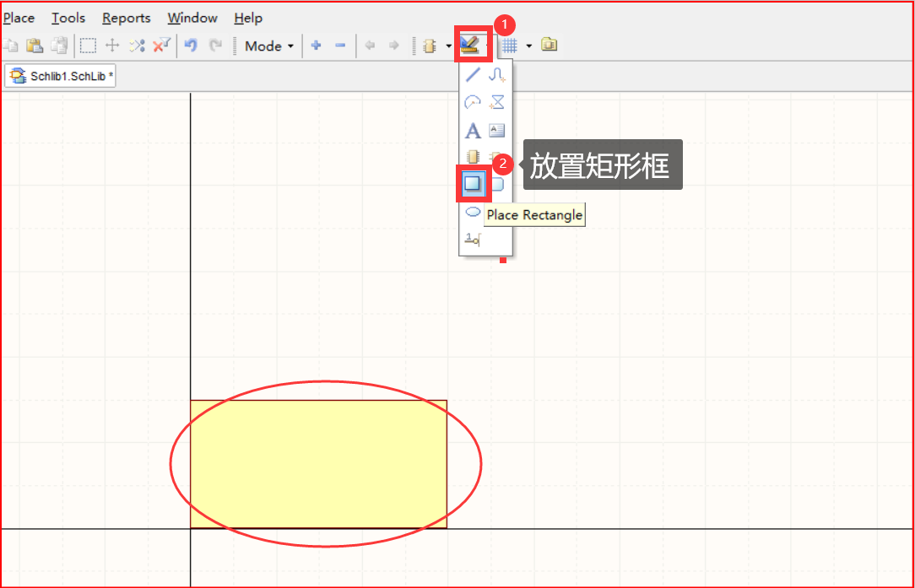Click the IEEE symbols chip icon
Viewport: 915px width, 588px height.
point(430,46)
